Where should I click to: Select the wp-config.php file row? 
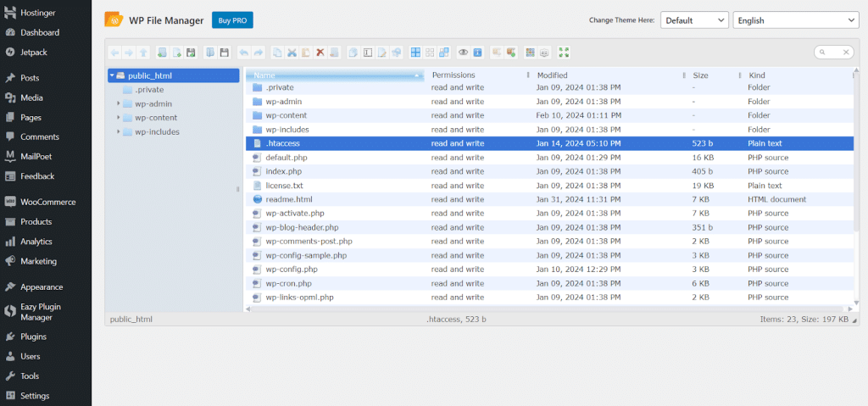coord(549,270)
